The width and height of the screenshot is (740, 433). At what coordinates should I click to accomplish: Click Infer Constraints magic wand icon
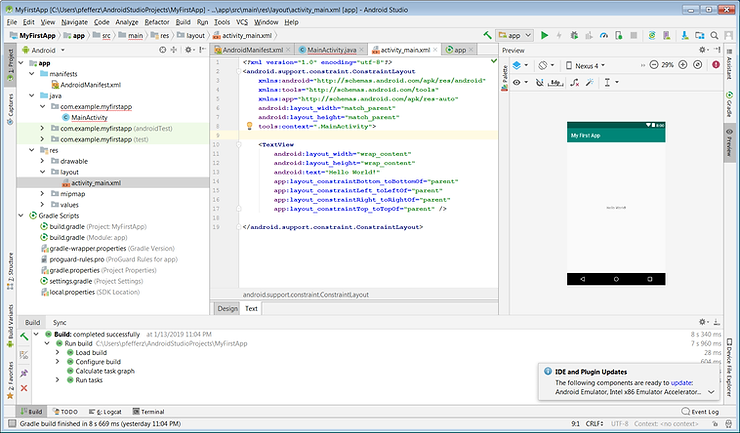(x=589, y=83)
